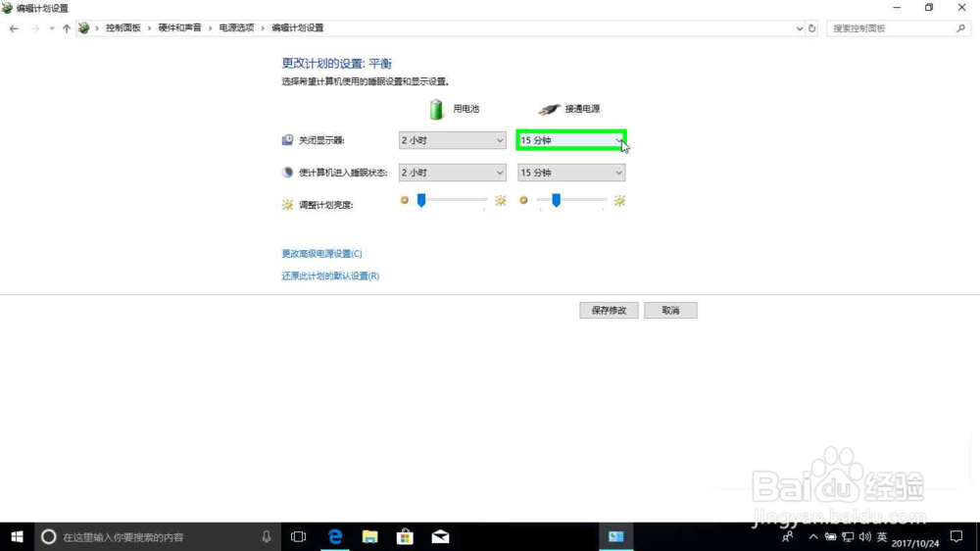
Task: Click the 用电池 column label
Action: pyautogui.click(x=465, y=109)
